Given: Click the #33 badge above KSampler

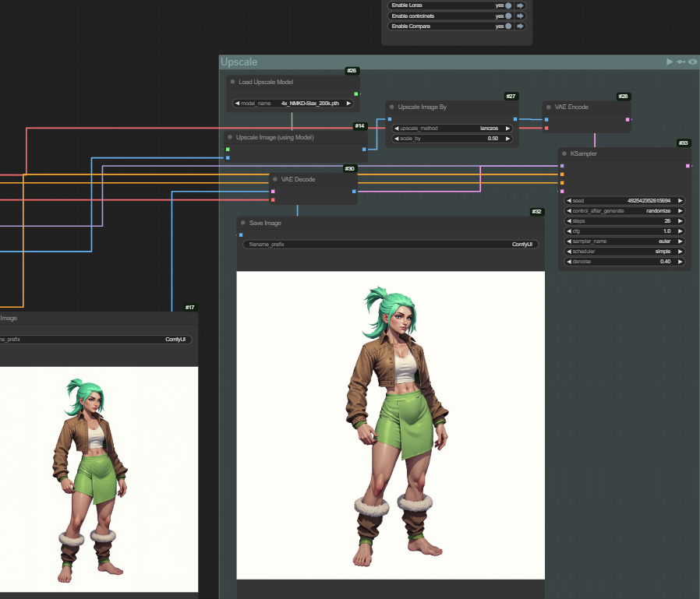Looking at the screenshot, I should [x=684, y=143].
